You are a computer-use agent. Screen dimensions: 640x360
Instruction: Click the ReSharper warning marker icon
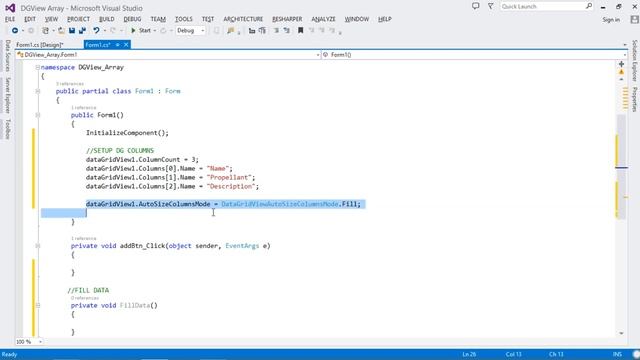pos(621,72)
